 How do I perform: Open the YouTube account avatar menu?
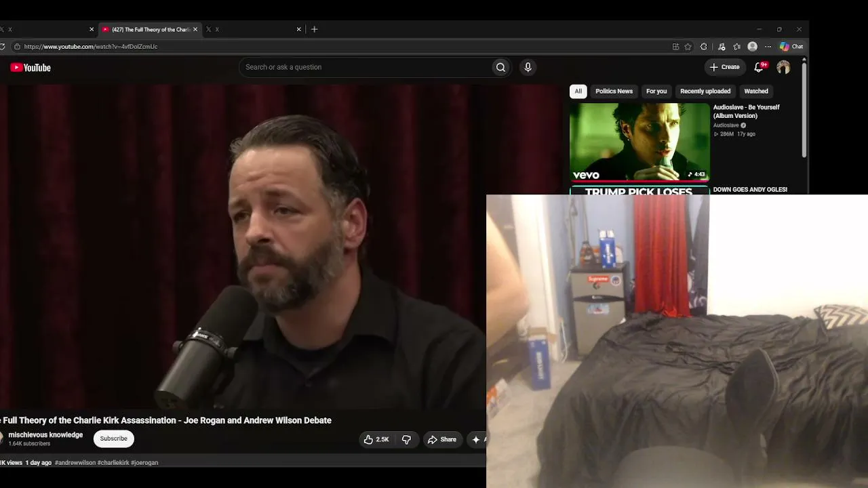click(783, 67)
